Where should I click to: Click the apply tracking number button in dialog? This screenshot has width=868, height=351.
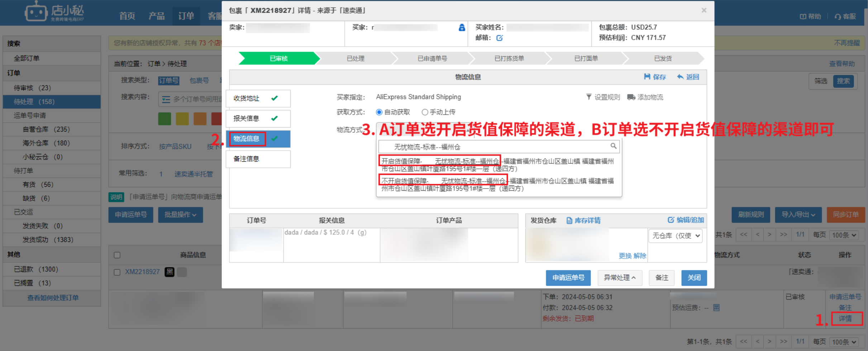click(568, 278)
